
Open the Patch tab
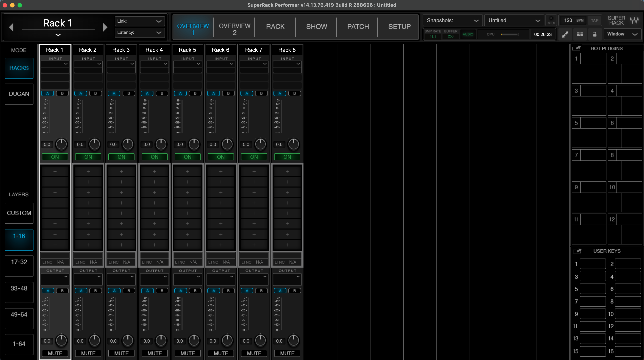pos(358,27)
